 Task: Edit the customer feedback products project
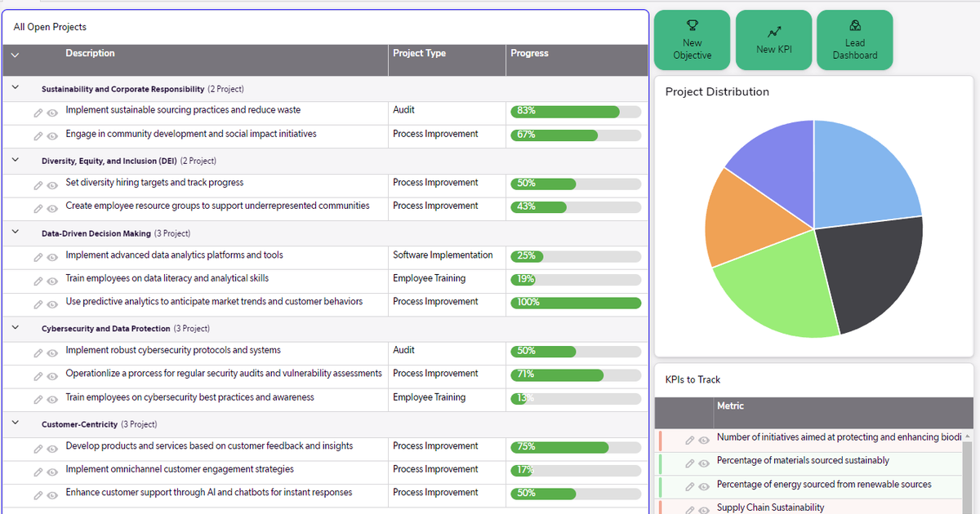[x=38, y=449]
